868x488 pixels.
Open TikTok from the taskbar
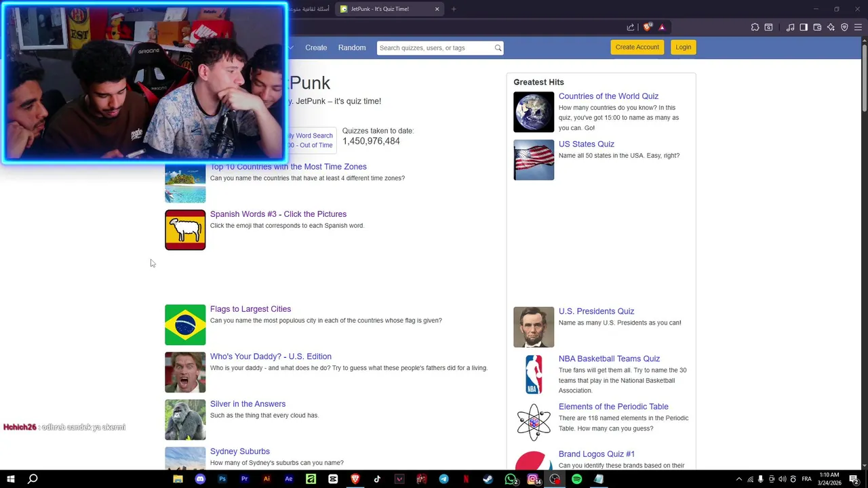[377, 479]
